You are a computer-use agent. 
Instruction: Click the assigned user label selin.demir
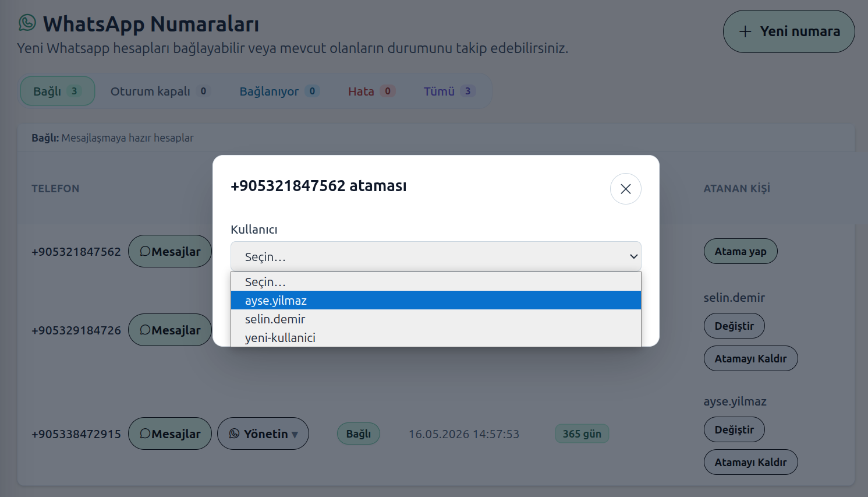pos(734,298)
